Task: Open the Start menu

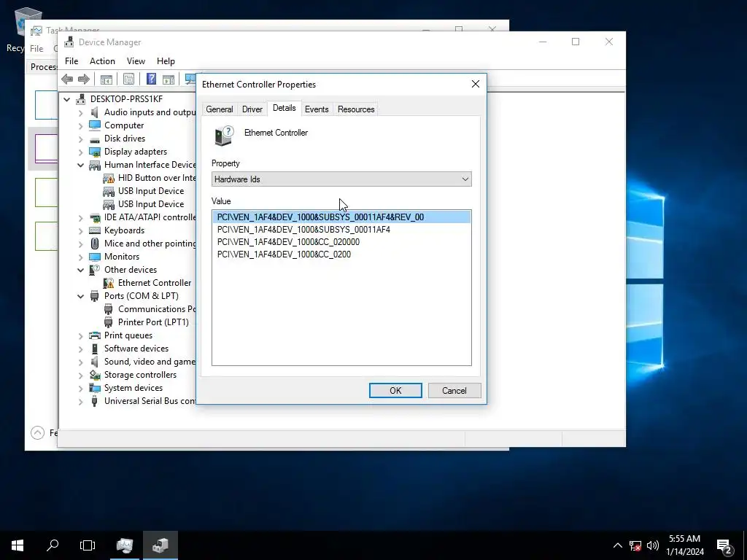Action: pos(18,545)
